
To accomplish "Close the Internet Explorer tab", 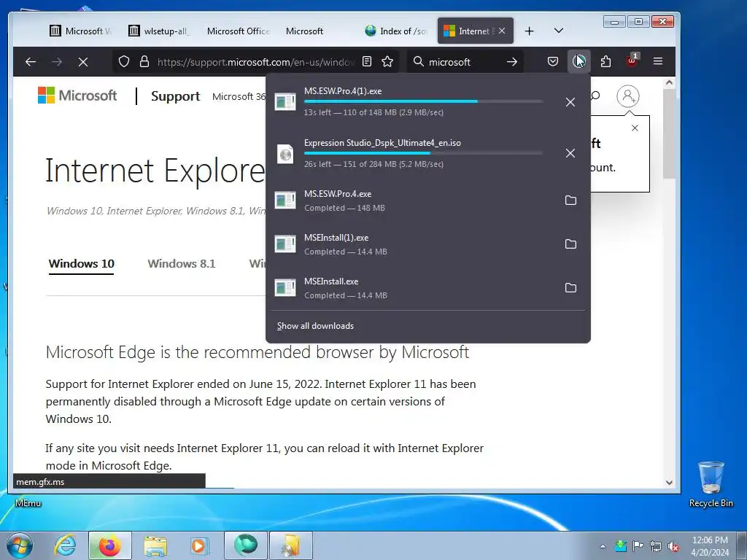I will [x=502, y=31].
